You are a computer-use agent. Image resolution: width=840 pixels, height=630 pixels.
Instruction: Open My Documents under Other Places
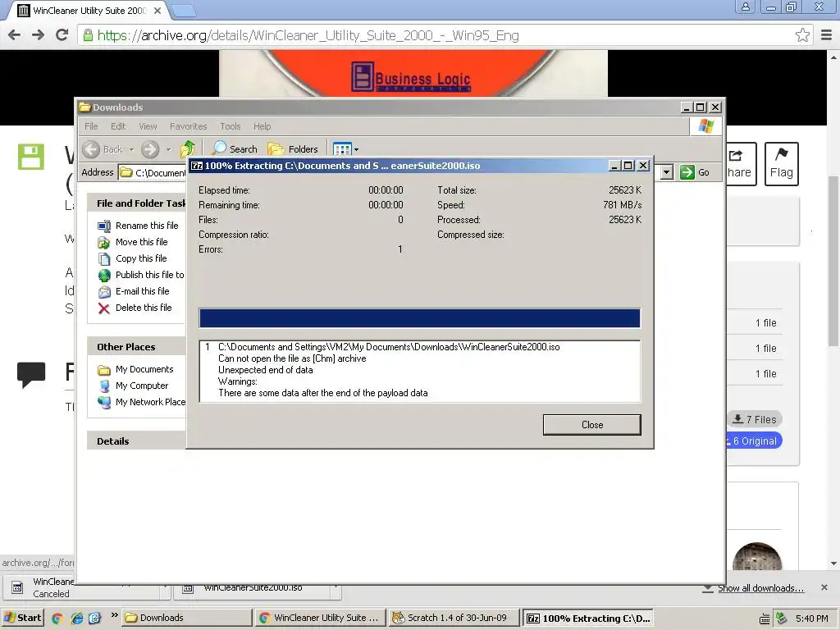(x=144, y=369)
